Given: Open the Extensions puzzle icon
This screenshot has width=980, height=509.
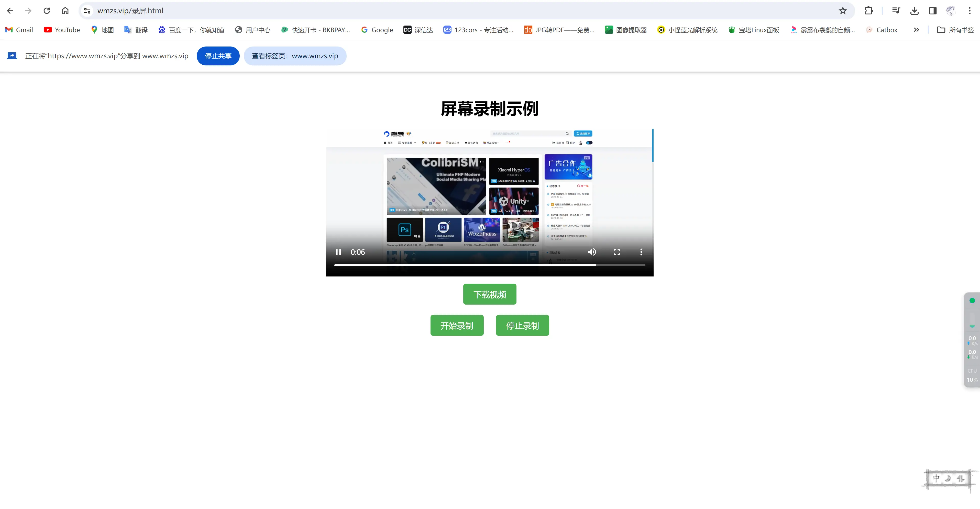Looking at the screenshot, I should click(868, 10).
